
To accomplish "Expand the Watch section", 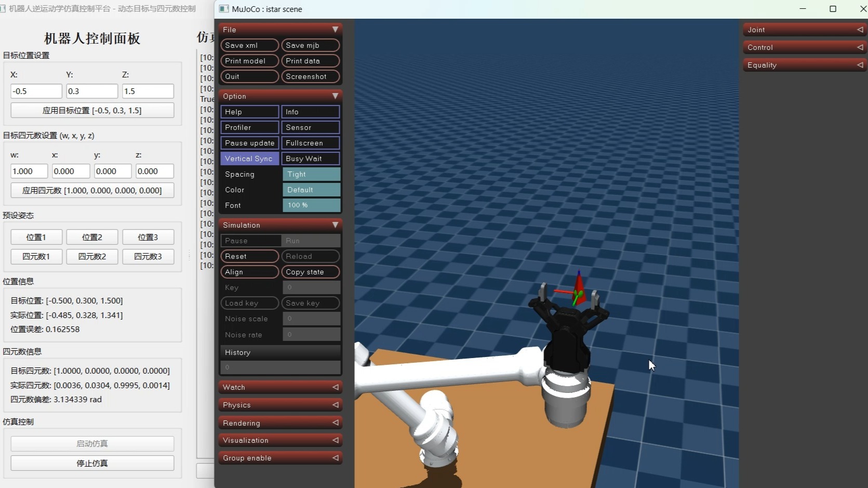I will pos(280,387).
